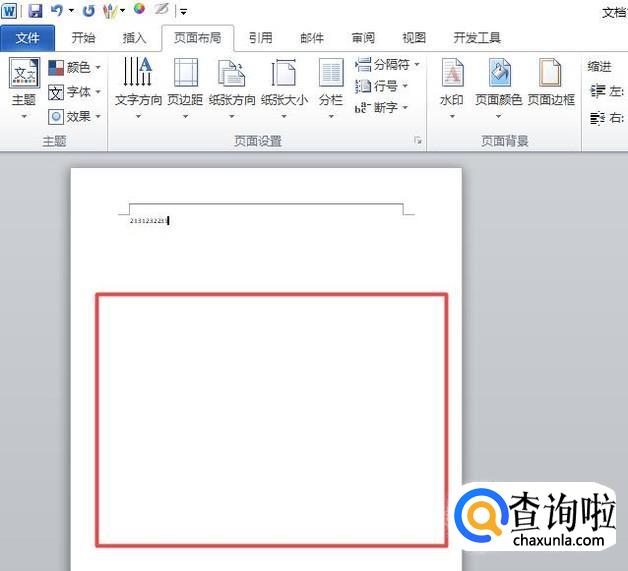The height and width of the screenshot is (571, 628).
Task: Expand the theme Effects (效果) dropdown
Action: pos(75,116)
